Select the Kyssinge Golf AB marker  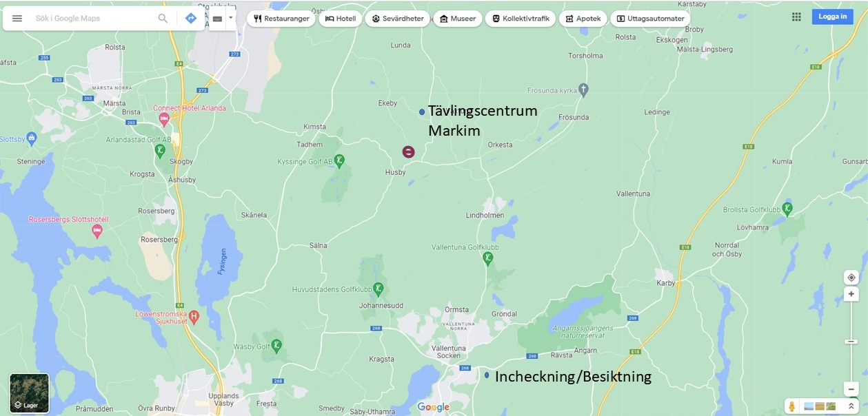coord(339,160)
